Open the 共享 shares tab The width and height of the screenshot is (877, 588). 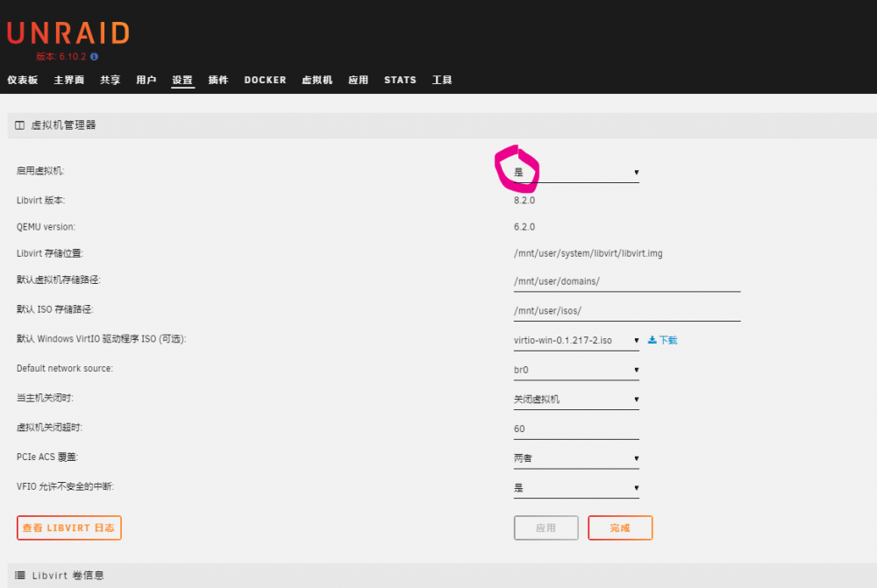(111, 80)
